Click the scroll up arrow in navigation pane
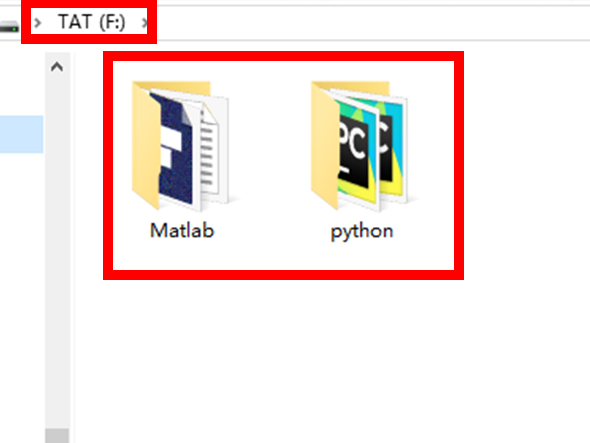Viewport: 590px width, 443px height. coord(57,67)
